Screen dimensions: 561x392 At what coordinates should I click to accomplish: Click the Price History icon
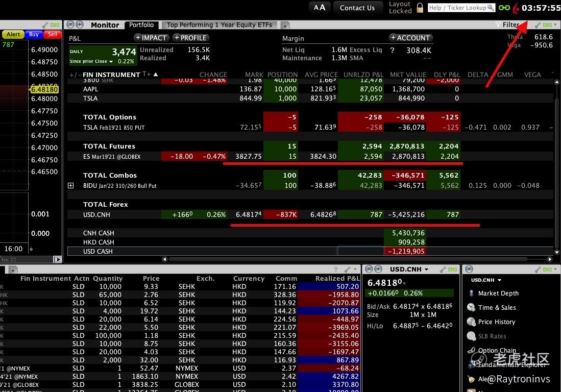click(471, 322)
